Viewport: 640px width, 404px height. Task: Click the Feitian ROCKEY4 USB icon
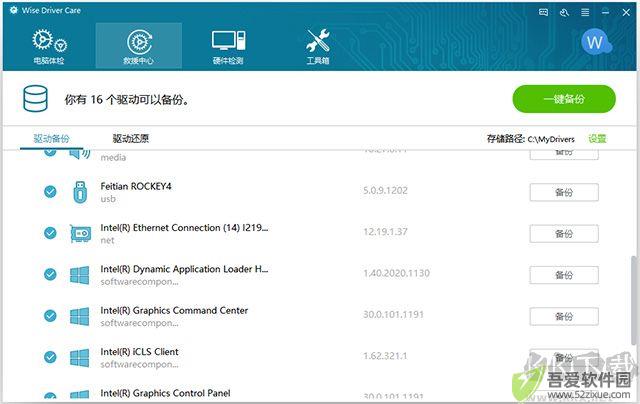(80, 192)
